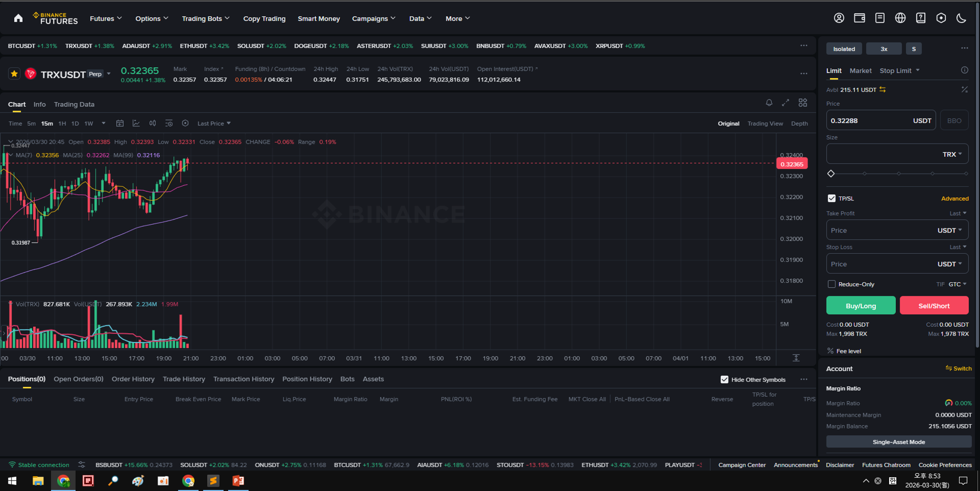Uncheck the TP/SL checkbox
Screen dimensions: 980x491
(831, 198)
